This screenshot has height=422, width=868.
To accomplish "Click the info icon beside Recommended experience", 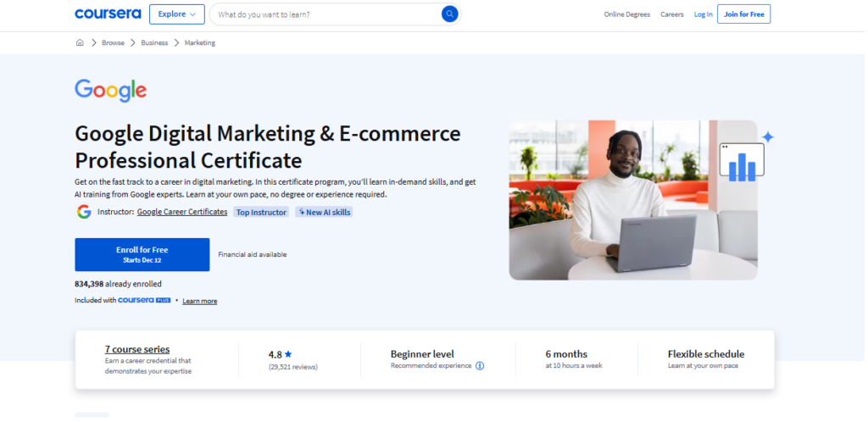I will coord(480,365).
